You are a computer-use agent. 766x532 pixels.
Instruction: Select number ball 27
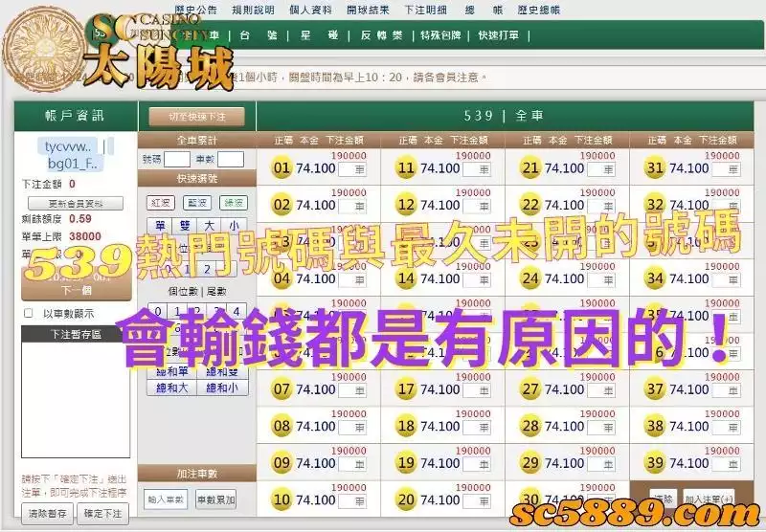click(x=530, y=390)
